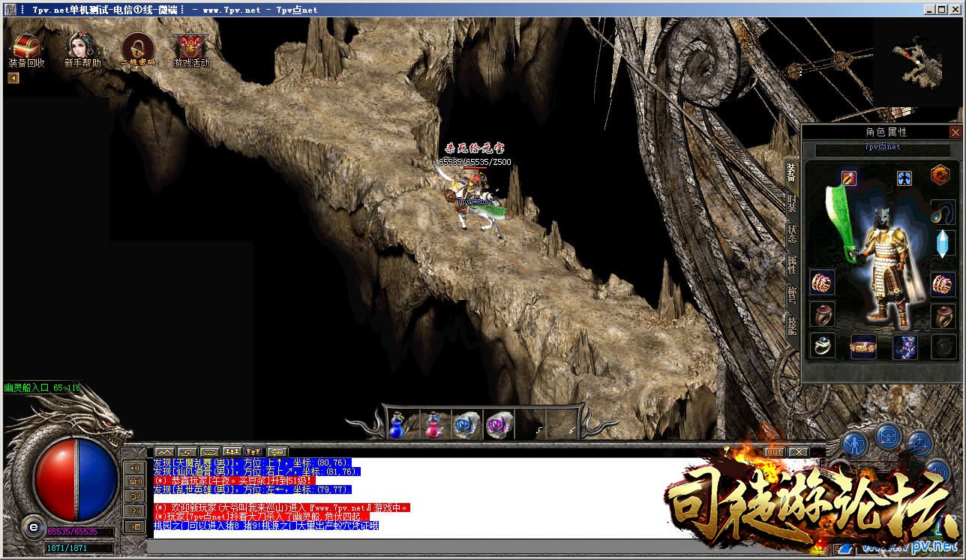
Task: Open skills sparkle round blue button
Action: click(920, 444)
